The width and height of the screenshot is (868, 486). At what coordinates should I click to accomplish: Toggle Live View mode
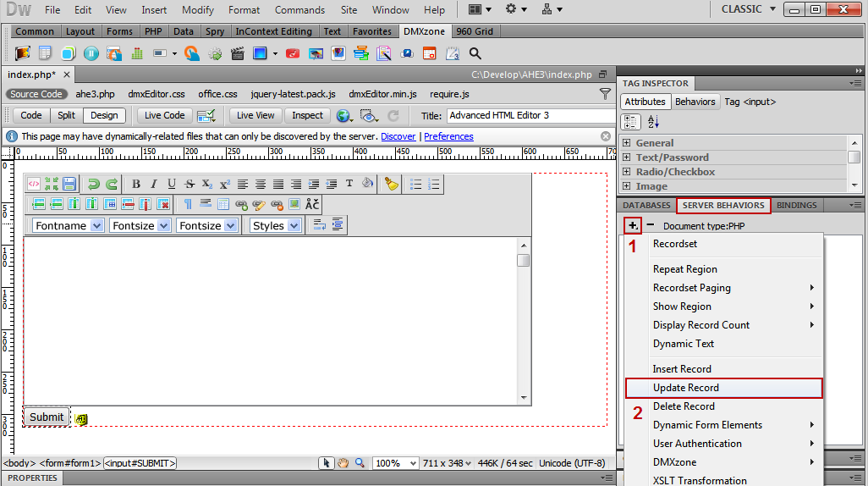[x=255, y=115]
